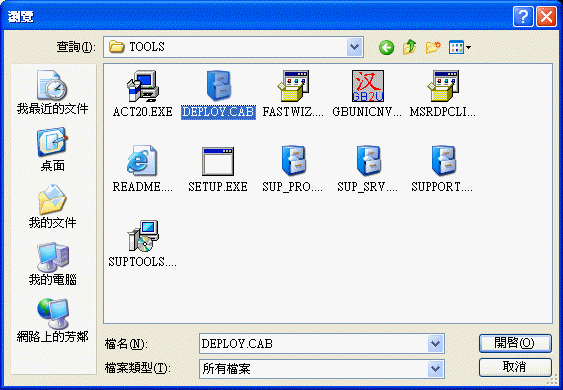Click the GBUNICNV... file name label
Screen dimensions: 563x390
point(367,112)
